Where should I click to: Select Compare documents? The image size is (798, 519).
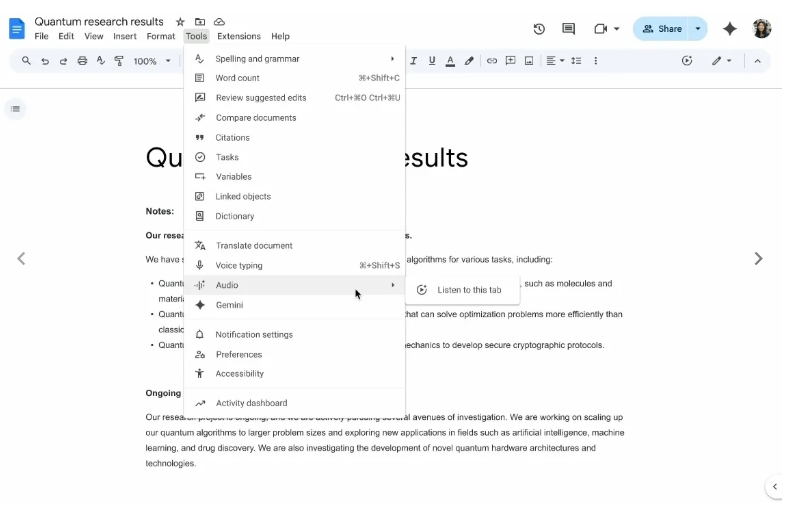(x=295, y=118)
